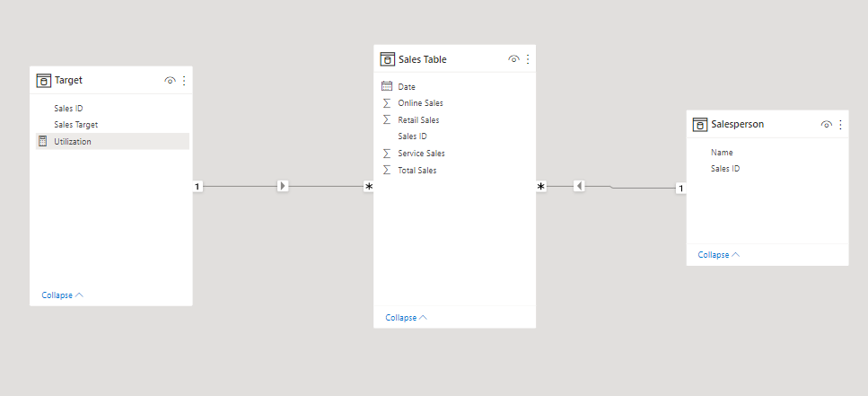The height and width of the screenshot is (396, 868).
Task: Toggle visibility eye on Sales Table
Action: 513,59
